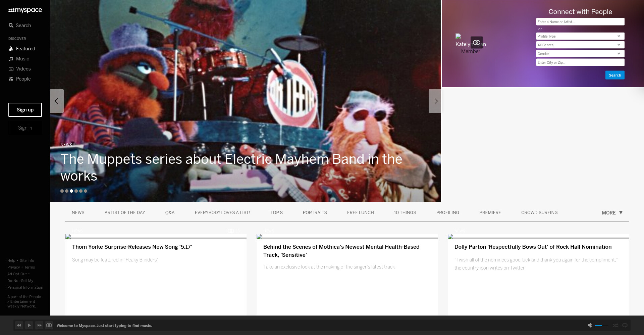Click the connect icon on member card
Viewport: 644px width, 335px height.
pyautogui.click(x=477, y=43)
